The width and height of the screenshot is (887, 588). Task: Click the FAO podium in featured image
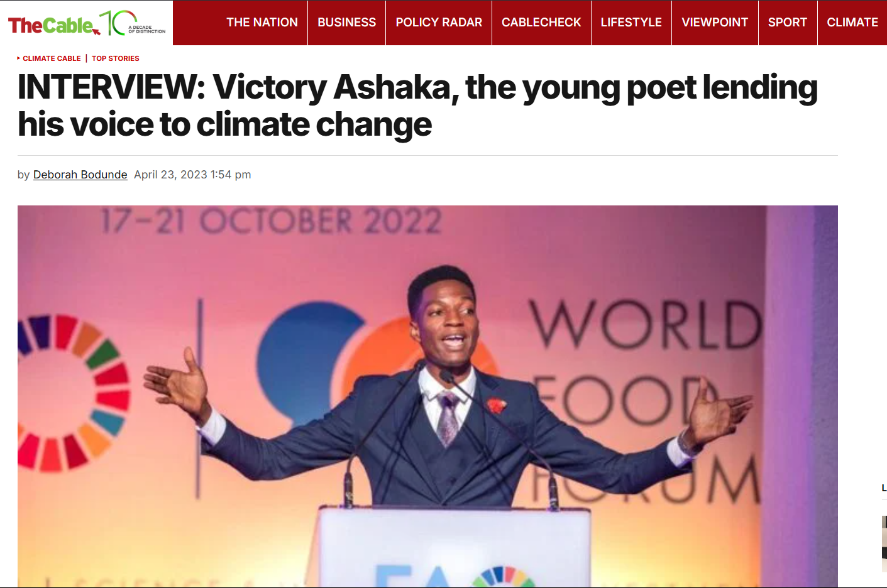[x=455, y=548]
